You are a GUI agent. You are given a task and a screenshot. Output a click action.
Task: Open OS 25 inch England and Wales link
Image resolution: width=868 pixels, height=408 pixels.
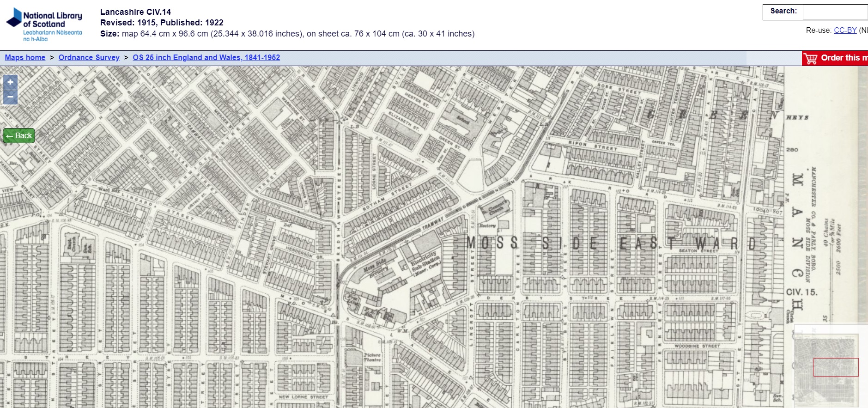(206, 57)
